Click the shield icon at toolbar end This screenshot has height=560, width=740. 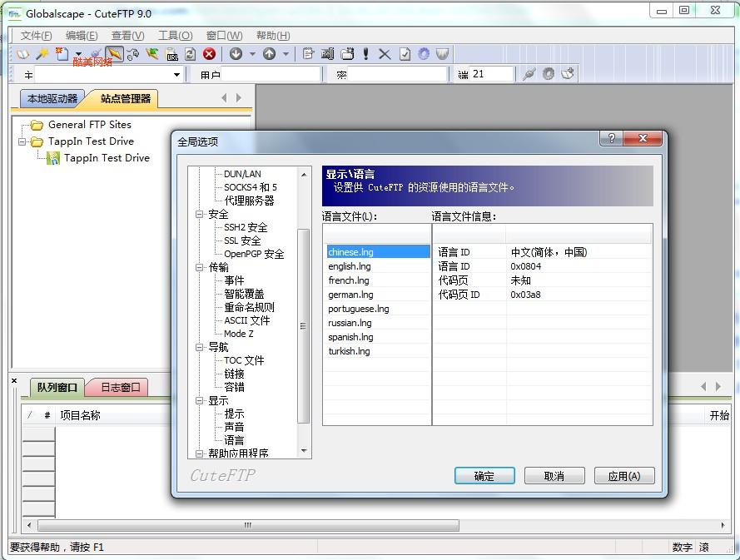[x=442, y=54]
